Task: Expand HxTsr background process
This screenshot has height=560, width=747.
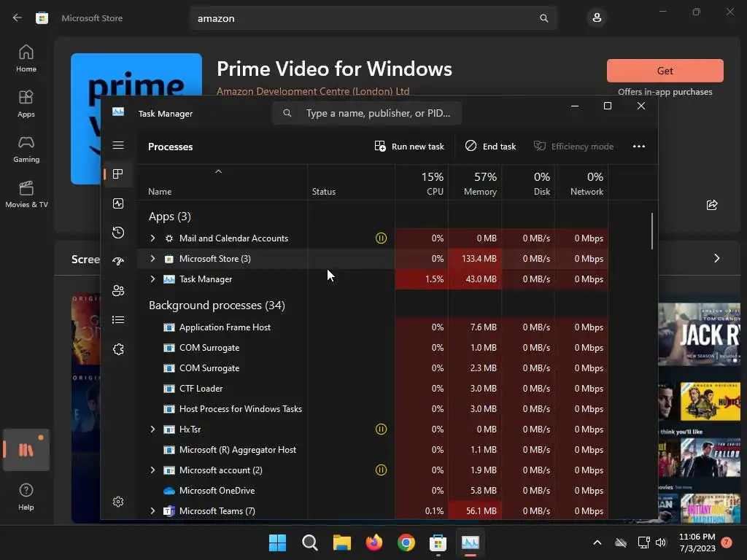Action: pos(152,429)
